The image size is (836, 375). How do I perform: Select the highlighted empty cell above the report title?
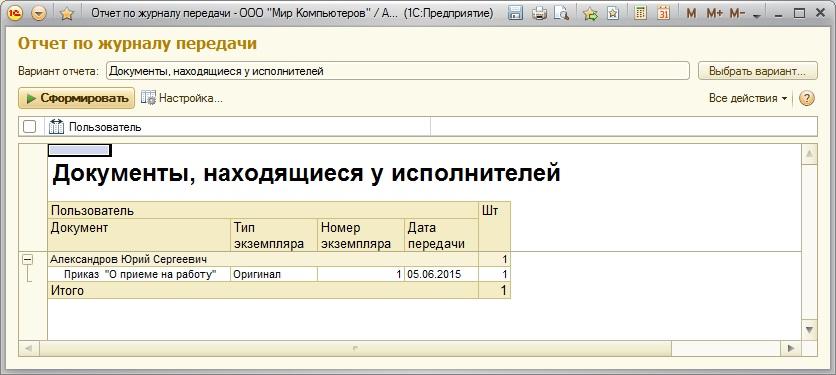pos(79,150)
